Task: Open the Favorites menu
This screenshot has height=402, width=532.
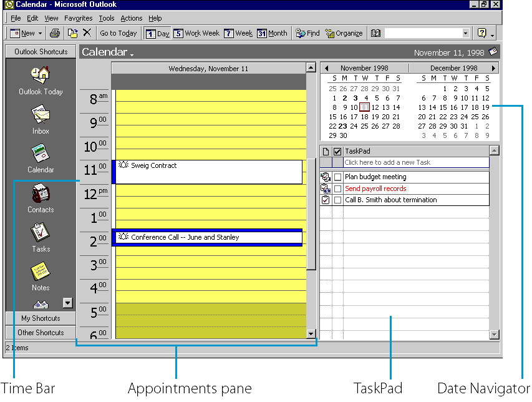Action: (79, 18)
